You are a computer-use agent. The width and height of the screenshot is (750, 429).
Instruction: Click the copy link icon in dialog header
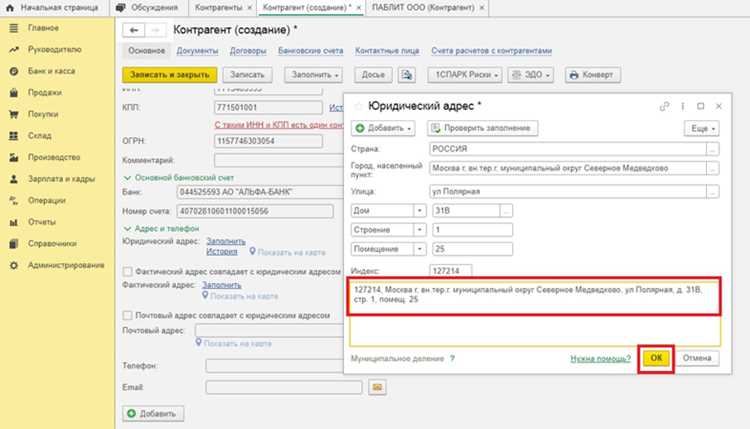[664, 106]
